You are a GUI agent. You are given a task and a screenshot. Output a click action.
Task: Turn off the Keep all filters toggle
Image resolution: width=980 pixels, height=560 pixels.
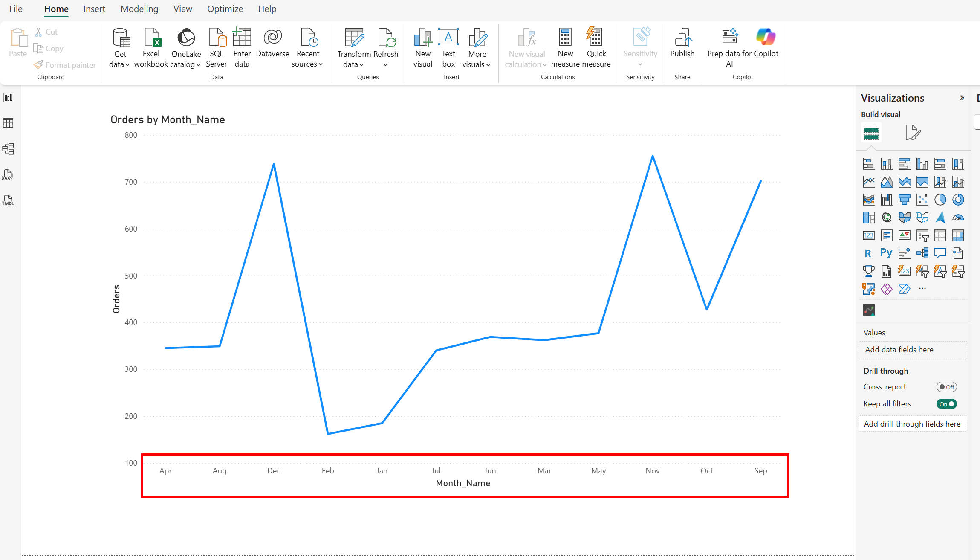click(946, 404)
